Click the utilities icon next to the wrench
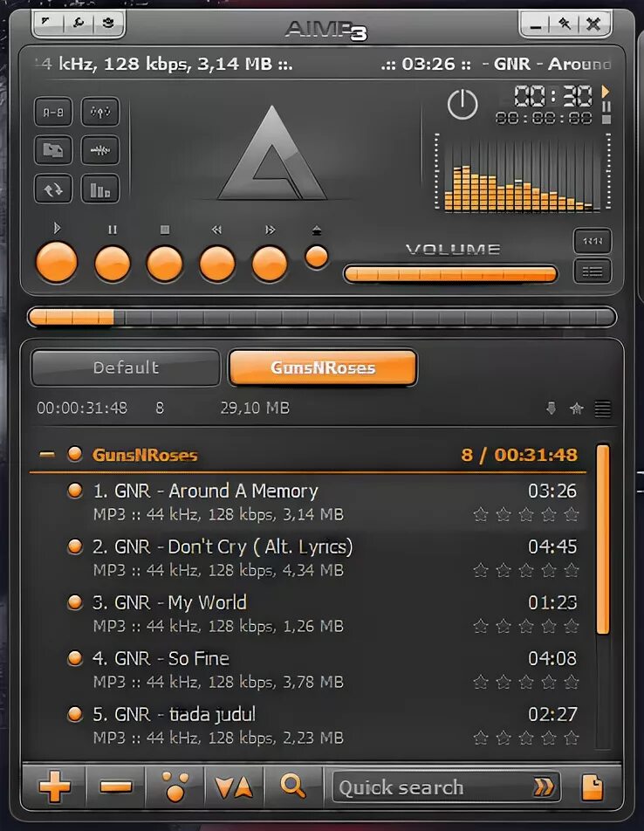 (108, 23)
